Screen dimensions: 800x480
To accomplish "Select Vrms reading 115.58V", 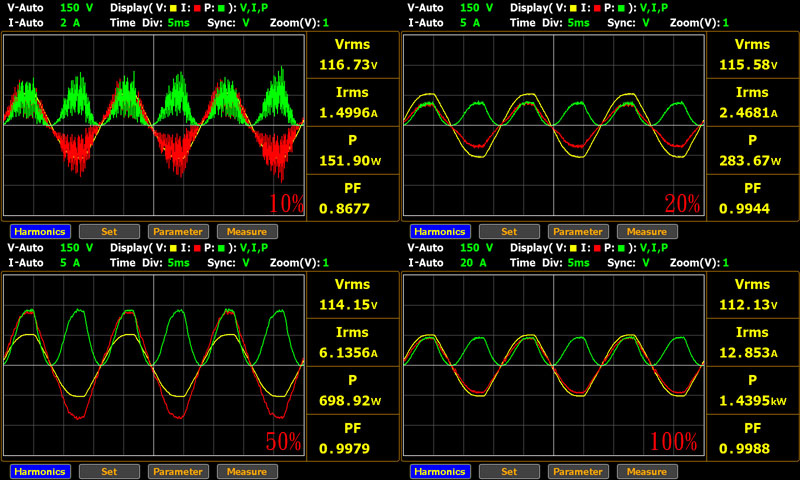I will (748, 65).
